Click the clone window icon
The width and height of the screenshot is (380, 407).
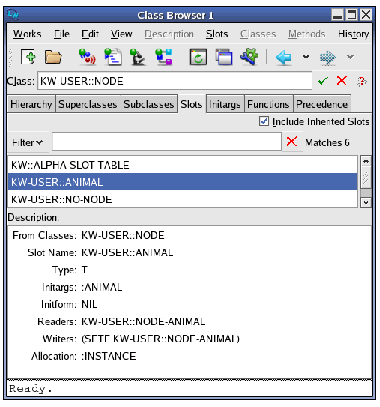coord(224,57)
